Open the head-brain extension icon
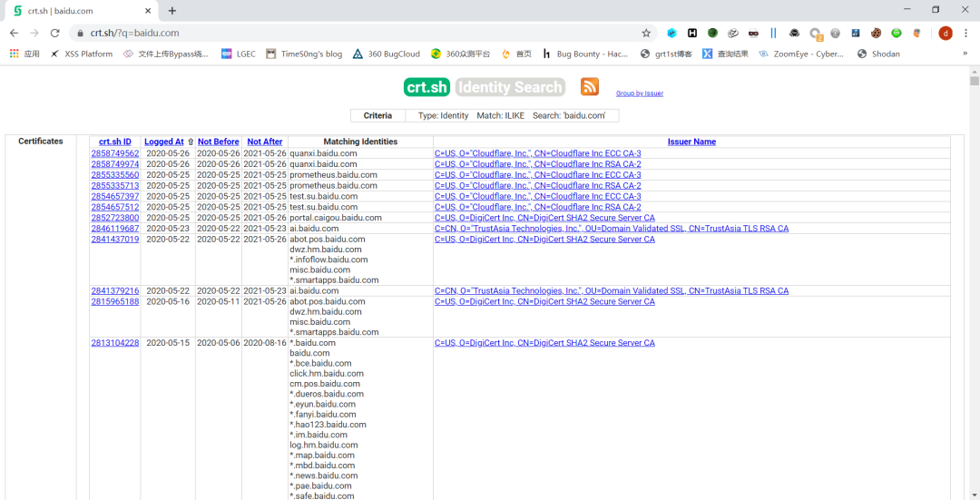 pos(916,34)
